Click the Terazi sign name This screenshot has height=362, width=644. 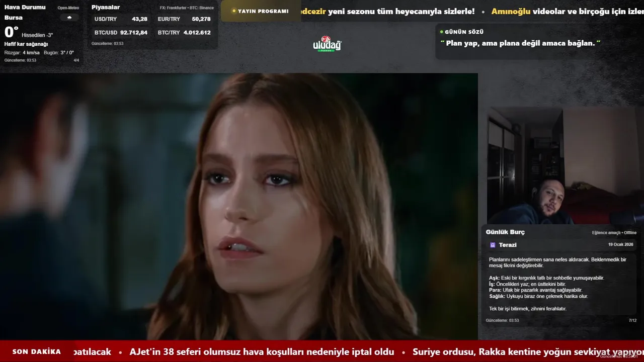508,245
